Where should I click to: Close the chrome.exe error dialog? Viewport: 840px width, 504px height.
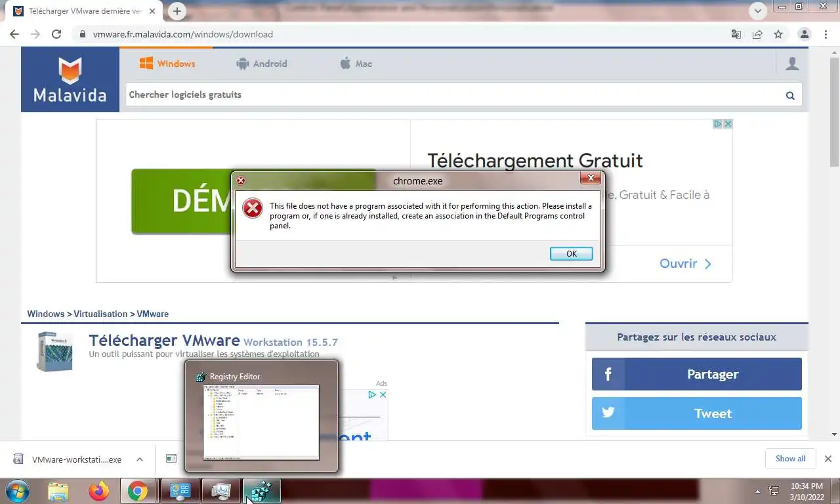pyautogui.click(x=591, y=178)
